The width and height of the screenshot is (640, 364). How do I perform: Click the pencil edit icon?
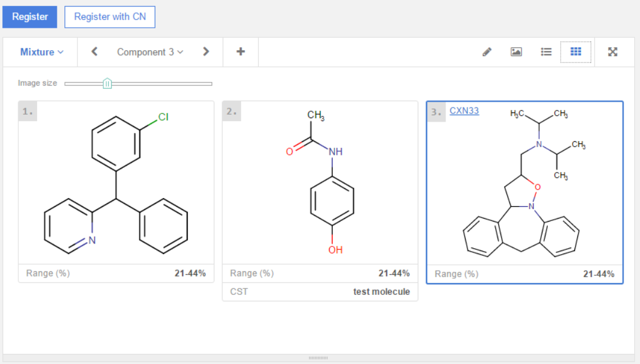point(487,52)
